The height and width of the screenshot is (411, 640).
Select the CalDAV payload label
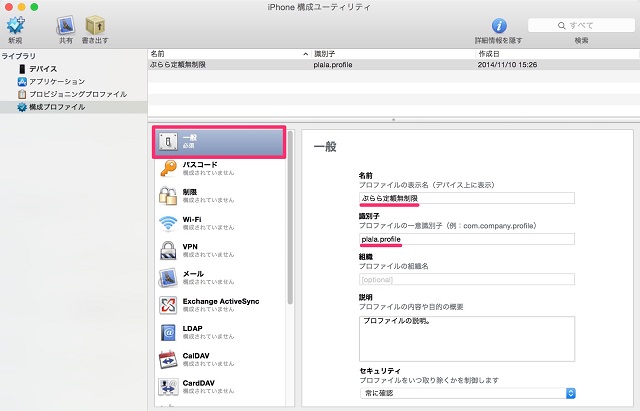(196, 356)
